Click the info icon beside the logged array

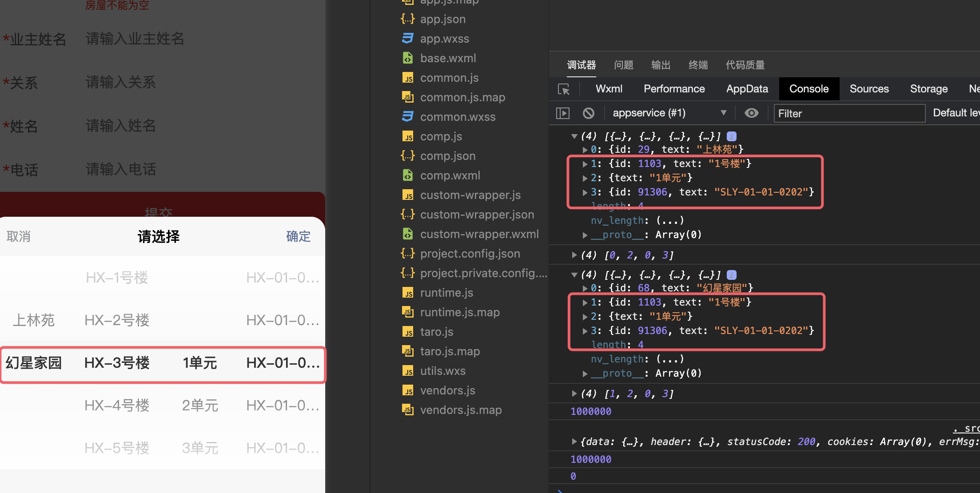(731, 136)
